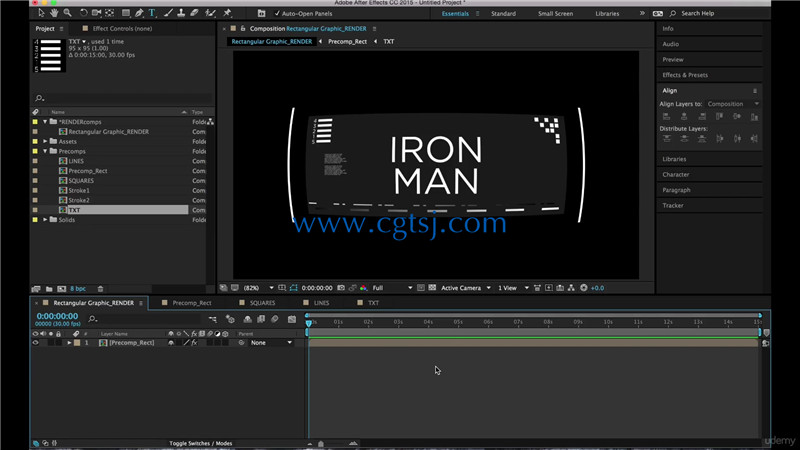Select the Roto Brush tool
This screenshot has width=800, height=450.
point(210,13)
